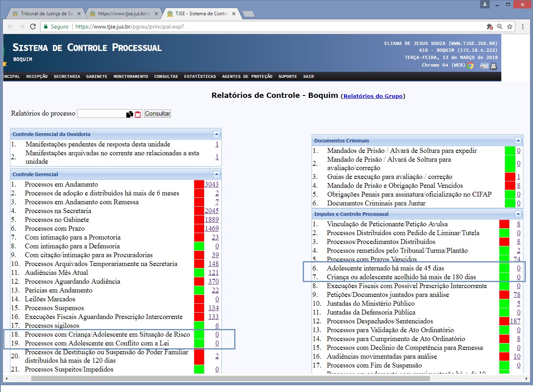Click the zoom magnifier icon in address bar
Screen dimensions: 533x392
click(499, 26)
